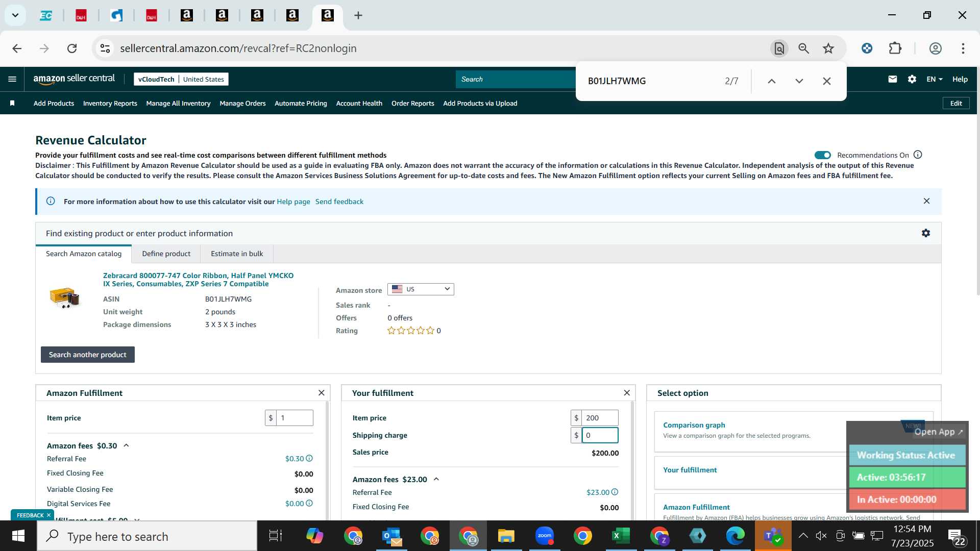The height and width of the screenshot is (551, 980).
Task: Switch to Define product tab
Action: click(166, 254)
